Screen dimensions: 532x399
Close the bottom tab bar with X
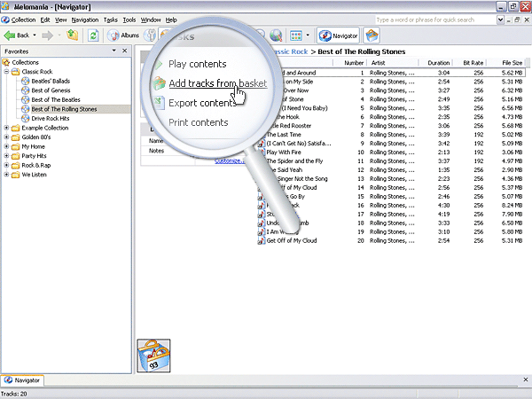(x=526, y=379)
